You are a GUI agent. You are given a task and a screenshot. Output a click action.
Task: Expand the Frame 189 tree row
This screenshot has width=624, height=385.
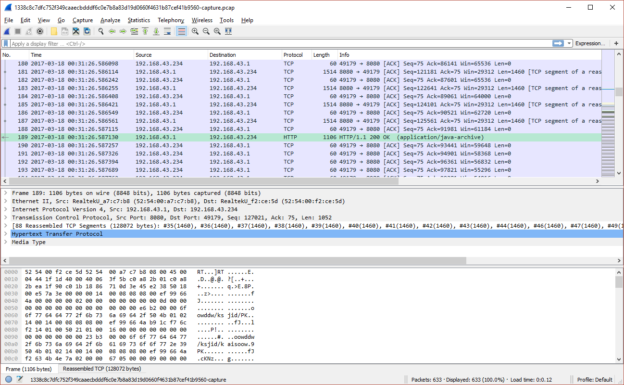pyautogui.click(x=6, y=193)
